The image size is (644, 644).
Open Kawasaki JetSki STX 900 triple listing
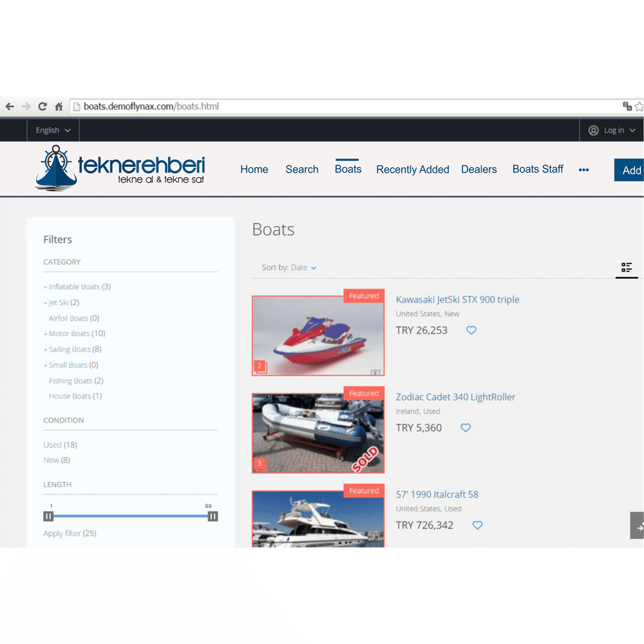click(457, 299)
